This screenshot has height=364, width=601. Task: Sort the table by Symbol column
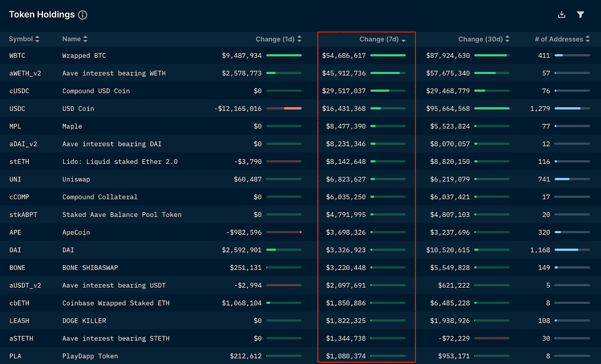tap(24, 39)
